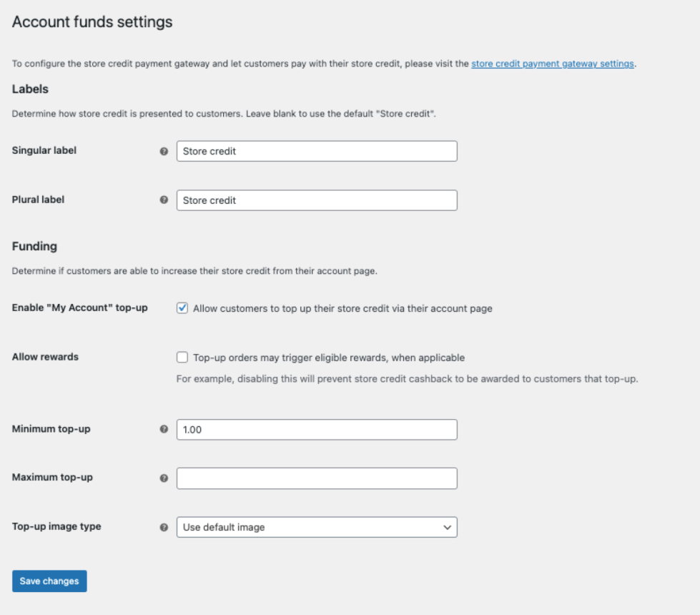Viewport: 700px width, 615px height.
Task: Clear the Plural label field
Action: click(317, 200)
